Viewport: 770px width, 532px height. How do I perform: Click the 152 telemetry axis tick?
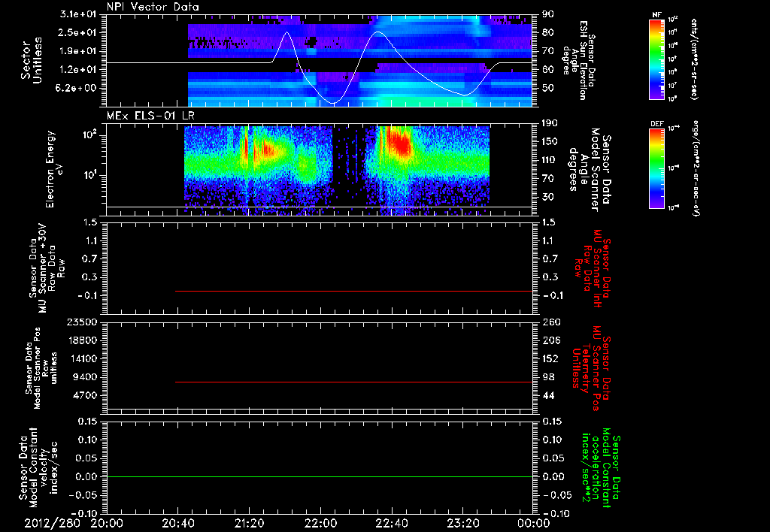pos(551,358)
